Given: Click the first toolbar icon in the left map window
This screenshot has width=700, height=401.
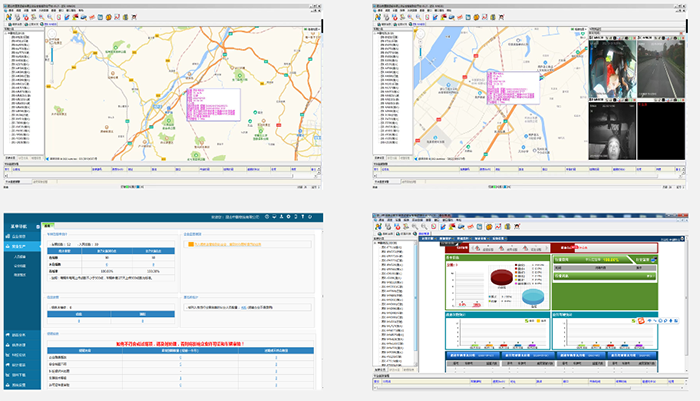Looking at the screenshot, I should [10, 18].
